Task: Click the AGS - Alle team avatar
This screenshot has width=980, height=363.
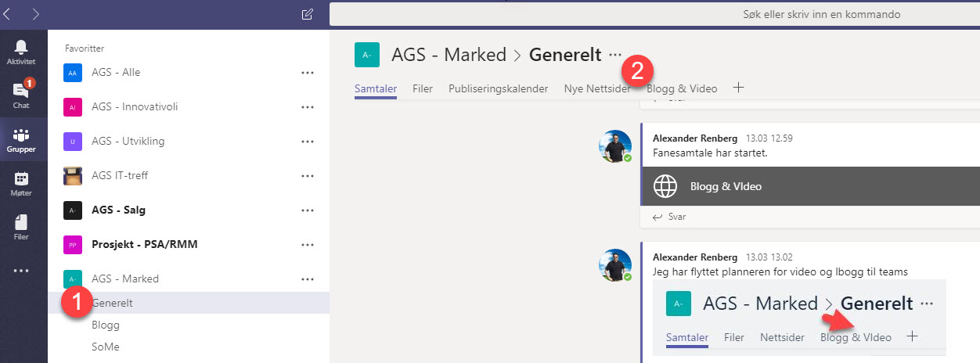Action: tap(72, 73)
